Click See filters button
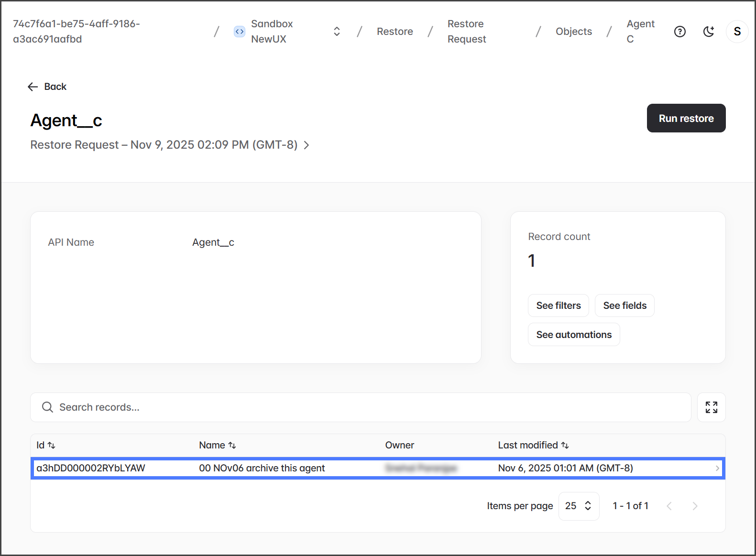756x556 pixels. 558,305
